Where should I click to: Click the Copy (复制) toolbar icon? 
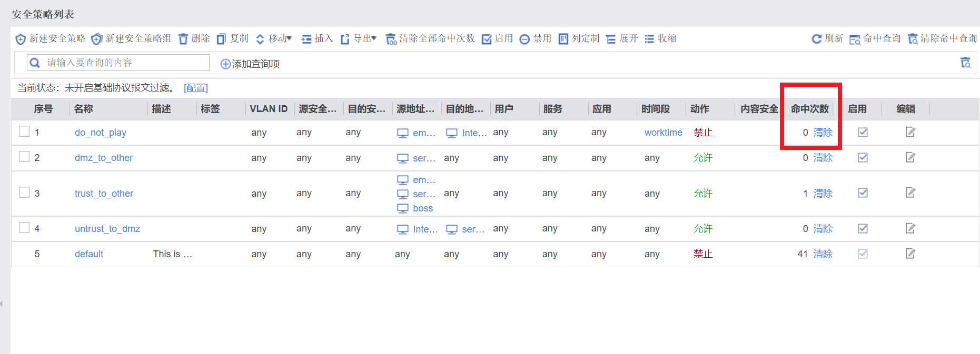pos(222,39)
